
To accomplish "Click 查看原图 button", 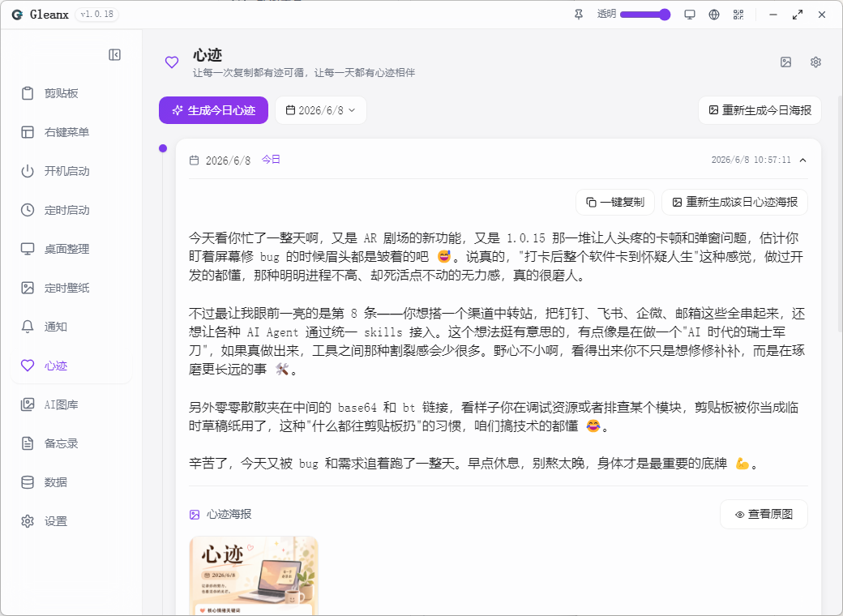I will [x=764, y=515].
